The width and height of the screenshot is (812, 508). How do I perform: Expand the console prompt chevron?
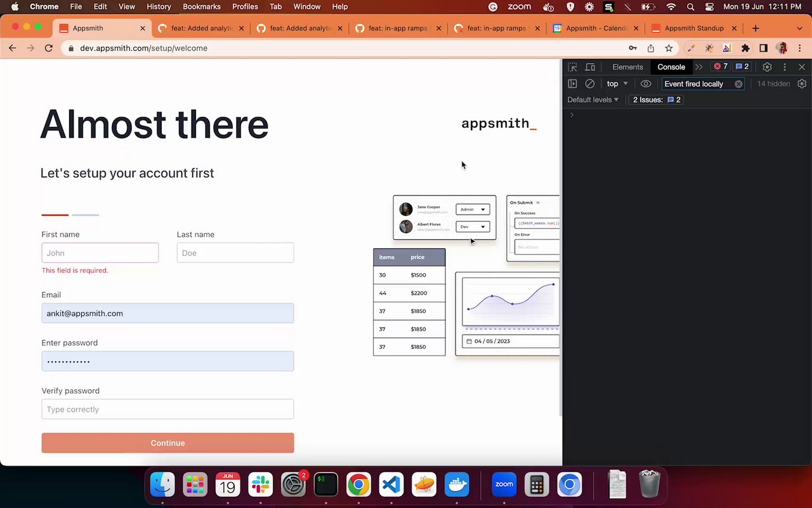(x=572, y=115)
